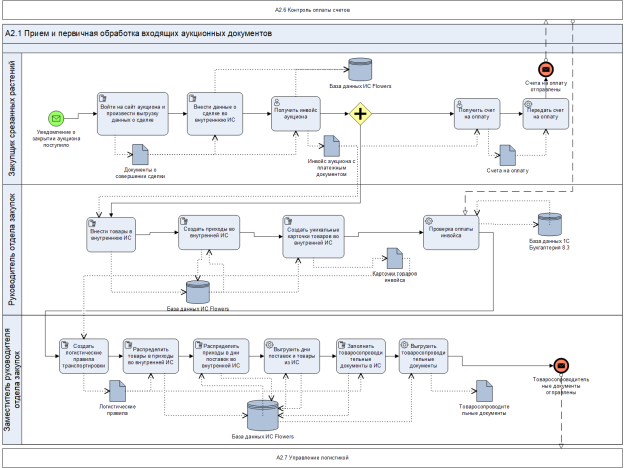Select task 'Выгрузить товаросопроводительные документы'
The height and width of the screenshot is (468, 624).
click(x=423, y=356)
